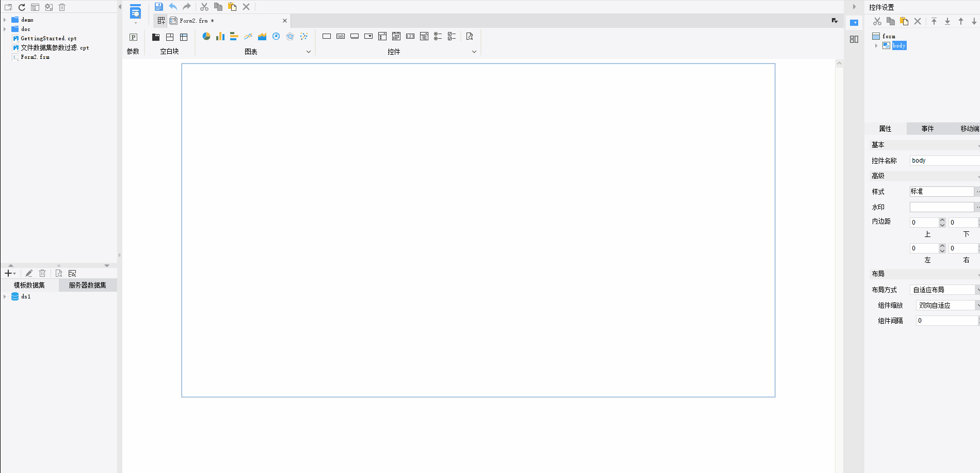The height and width of the screenshot is (473, 980).
Task: Select the 模板数据集 template dataset tab
Action: tap(29, 285)
